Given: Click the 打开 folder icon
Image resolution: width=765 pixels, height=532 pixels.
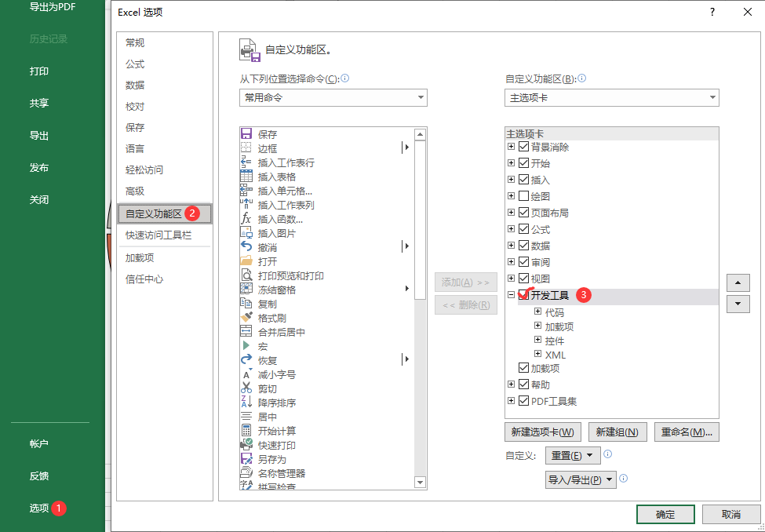Looking at the screenshot, I should coord(246,261).
